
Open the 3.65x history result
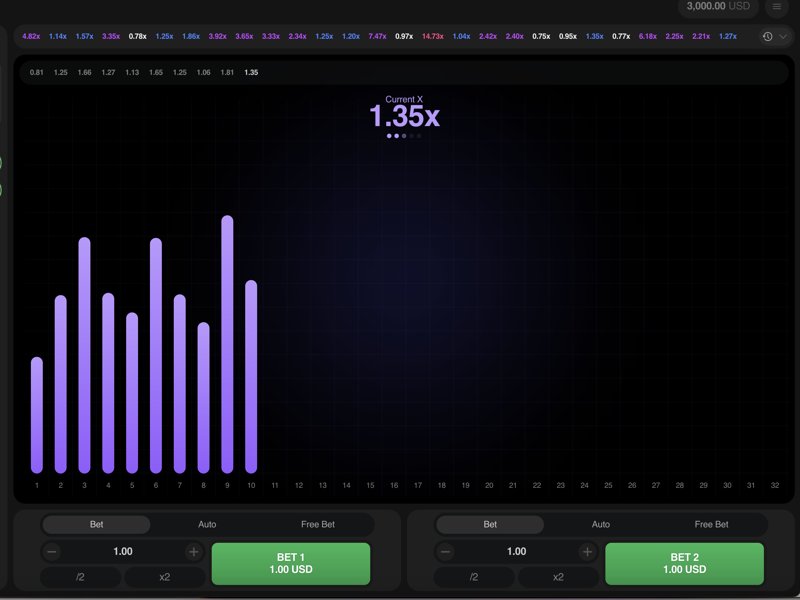244,36
